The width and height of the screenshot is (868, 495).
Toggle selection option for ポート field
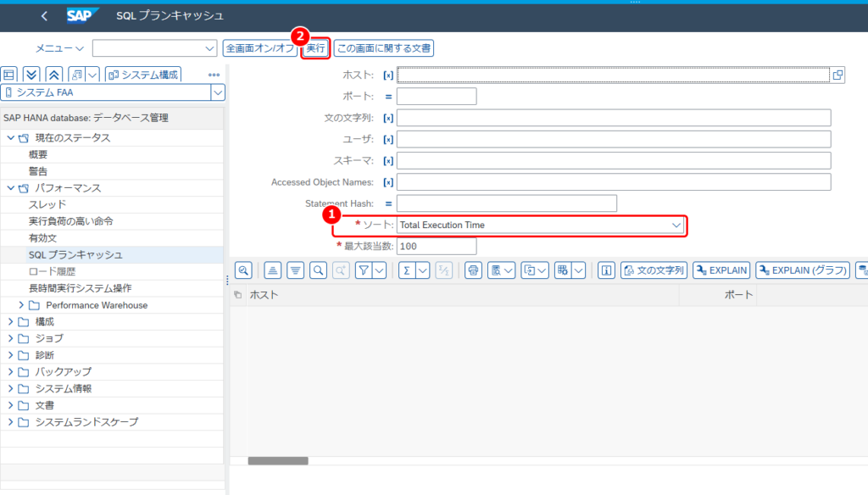click(x=388, y=97)
